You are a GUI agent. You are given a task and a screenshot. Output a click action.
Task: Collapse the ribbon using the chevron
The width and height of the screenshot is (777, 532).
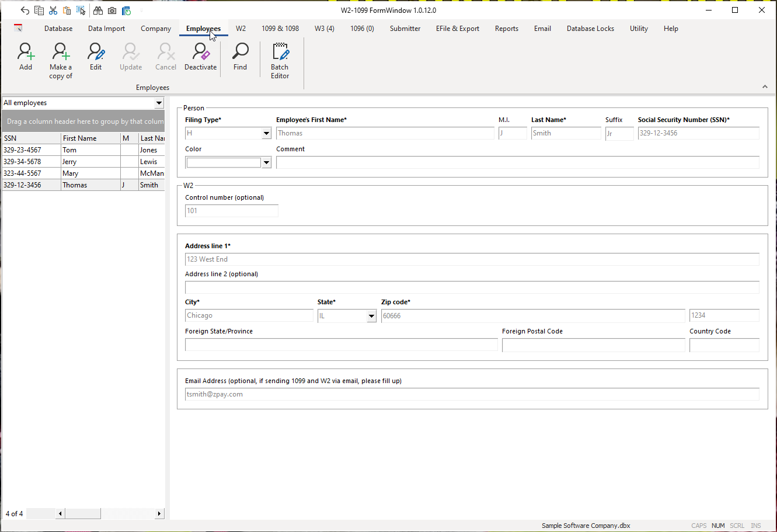[x=765, y=87]
